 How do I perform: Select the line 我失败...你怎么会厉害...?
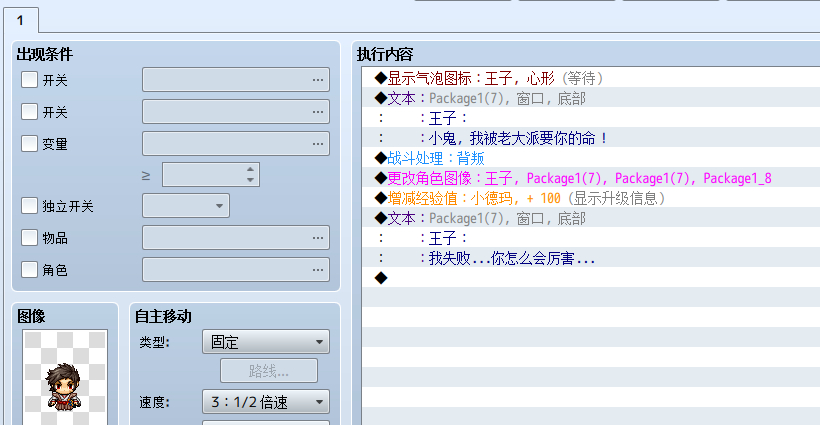pos(591,258)
